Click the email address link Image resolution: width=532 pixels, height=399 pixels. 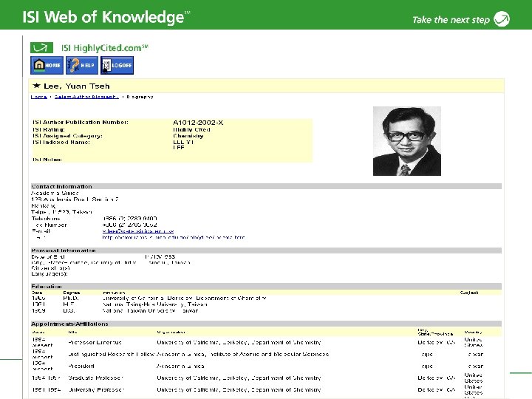[138, 231]
